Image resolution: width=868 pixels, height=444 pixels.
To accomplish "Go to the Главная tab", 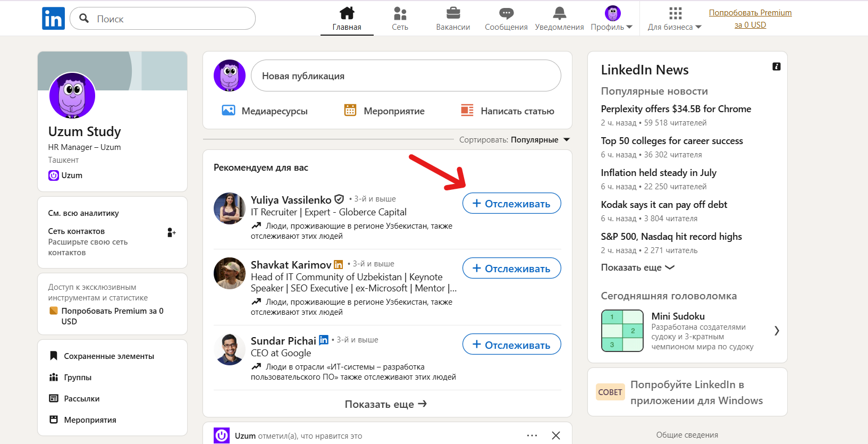I will coord(347,19).
